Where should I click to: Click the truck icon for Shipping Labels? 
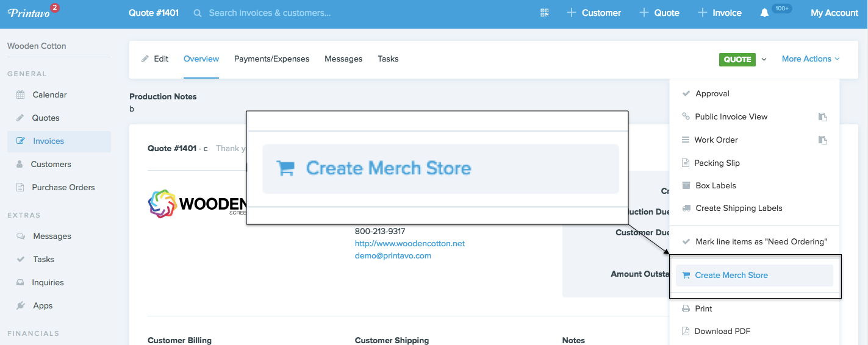pyautogui.click(x=686, y=208)
